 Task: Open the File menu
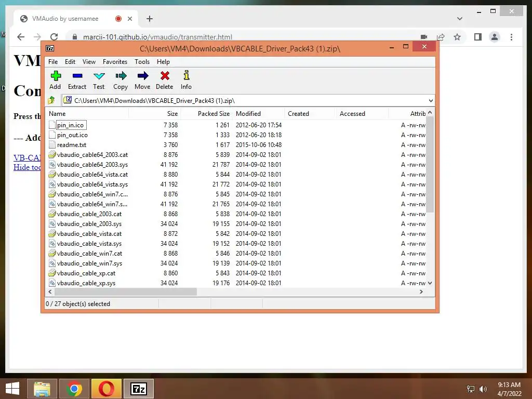pyautogui.click(x=53, y=62)
